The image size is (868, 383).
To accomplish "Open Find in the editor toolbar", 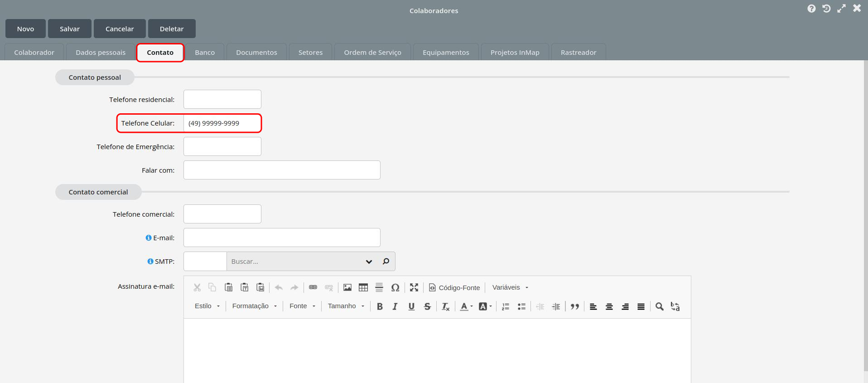I will [x=660, y=306].
